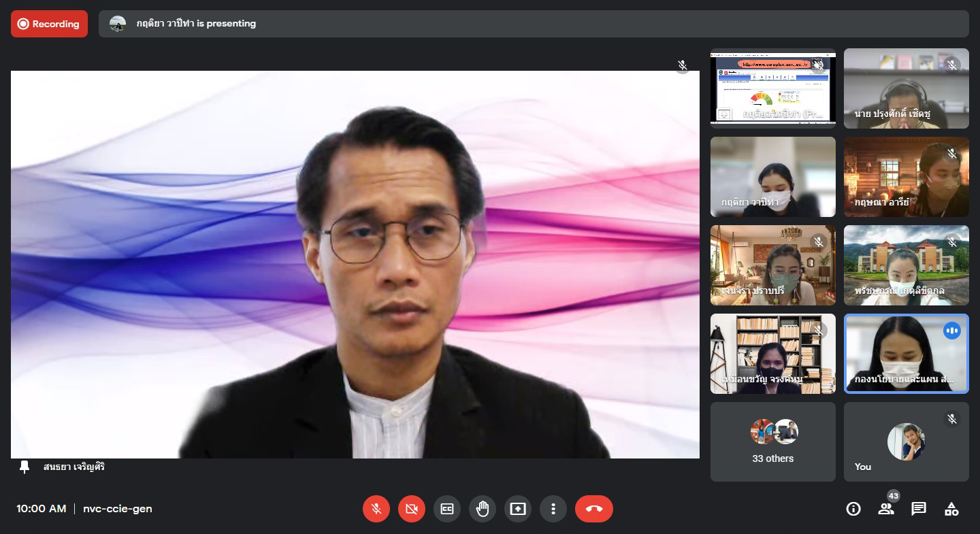Unmute the microphone
The image size is (980, 534).
(376, 509)
